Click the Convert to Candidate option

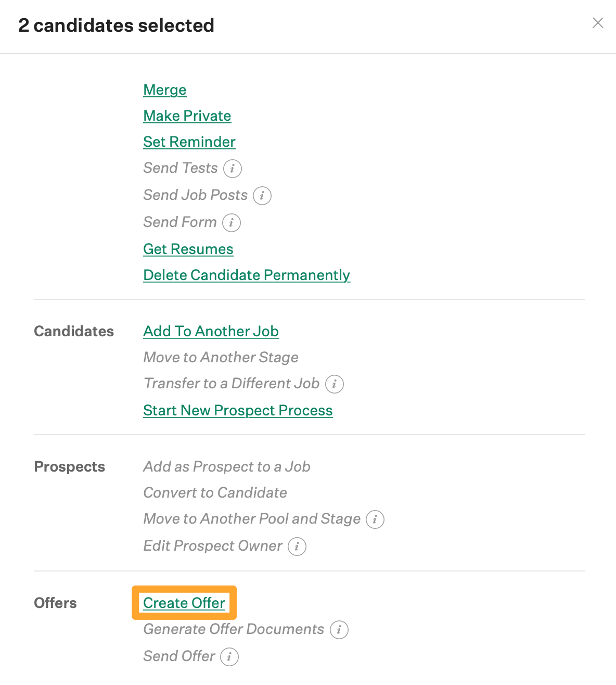tap(215, 492)
